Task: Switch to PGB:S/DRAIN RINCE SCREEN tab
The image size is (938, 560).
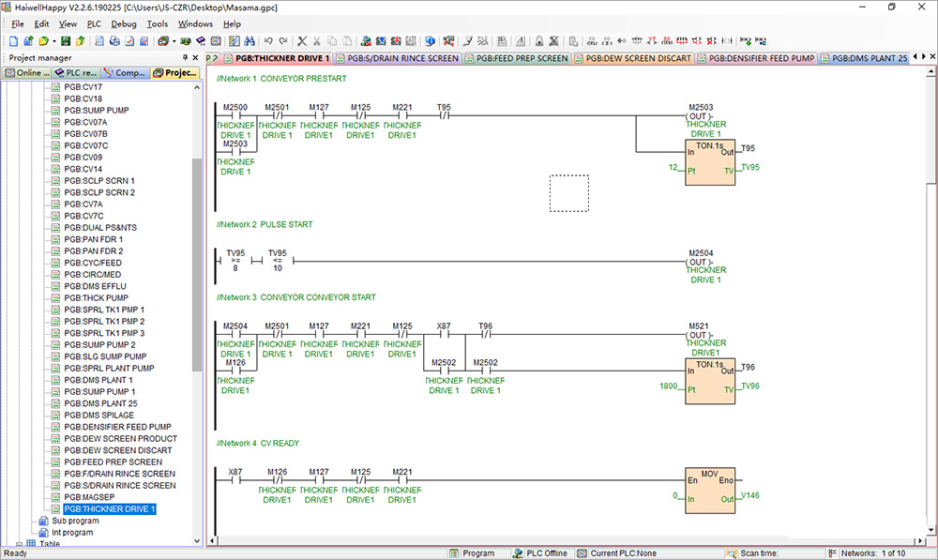Action: pos(397,58)
